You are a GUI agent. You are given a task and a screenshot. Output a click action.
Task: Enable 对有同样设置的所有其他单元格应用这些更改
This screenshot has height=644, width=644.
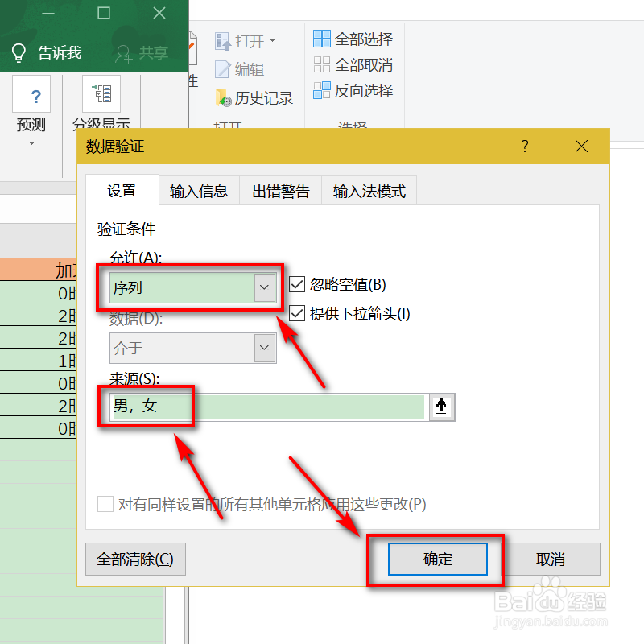[105, 505]
